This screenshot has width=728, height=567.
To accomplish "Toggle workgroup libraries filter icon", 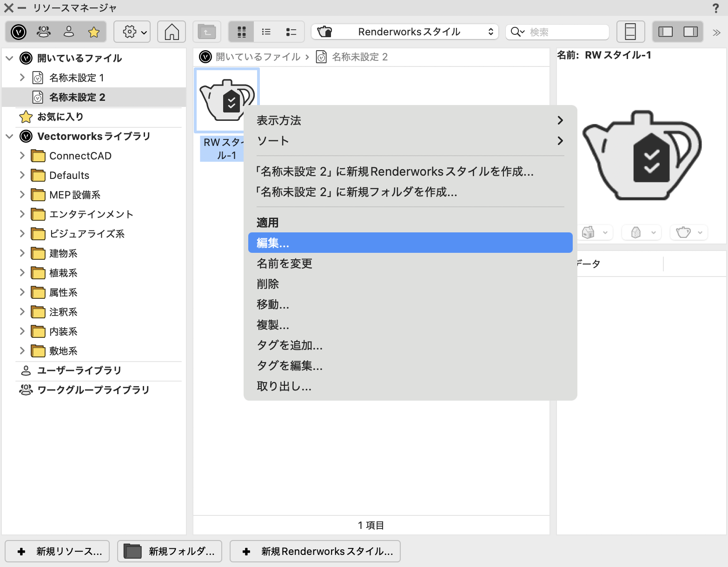I will pyautogui.click(x=44, y=32).
